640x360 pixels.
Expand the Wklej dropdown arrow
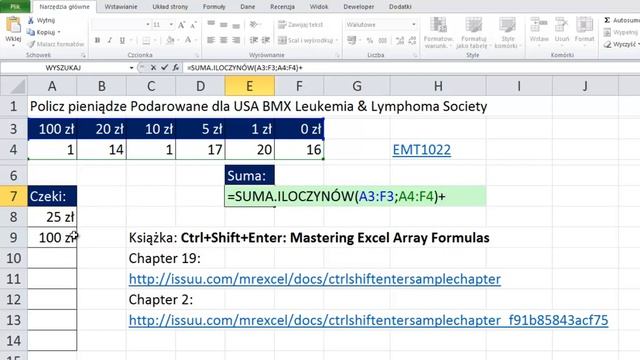tap(13, 45)
